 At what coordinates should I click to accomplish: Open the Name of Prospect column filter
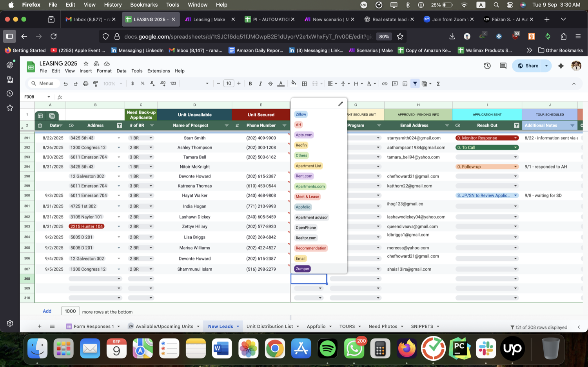(226, 125)
